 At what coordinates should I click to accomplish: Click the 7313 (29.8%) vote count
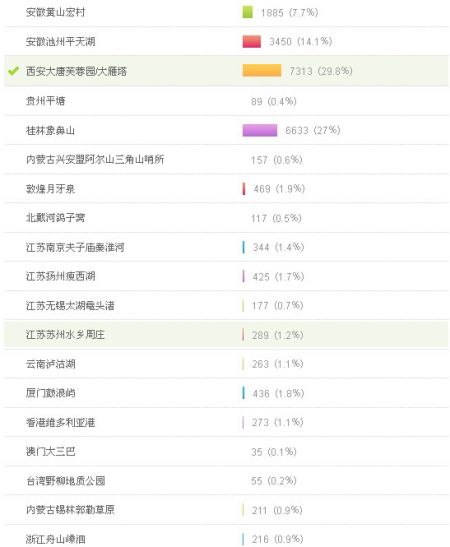(x=321, y=71)
